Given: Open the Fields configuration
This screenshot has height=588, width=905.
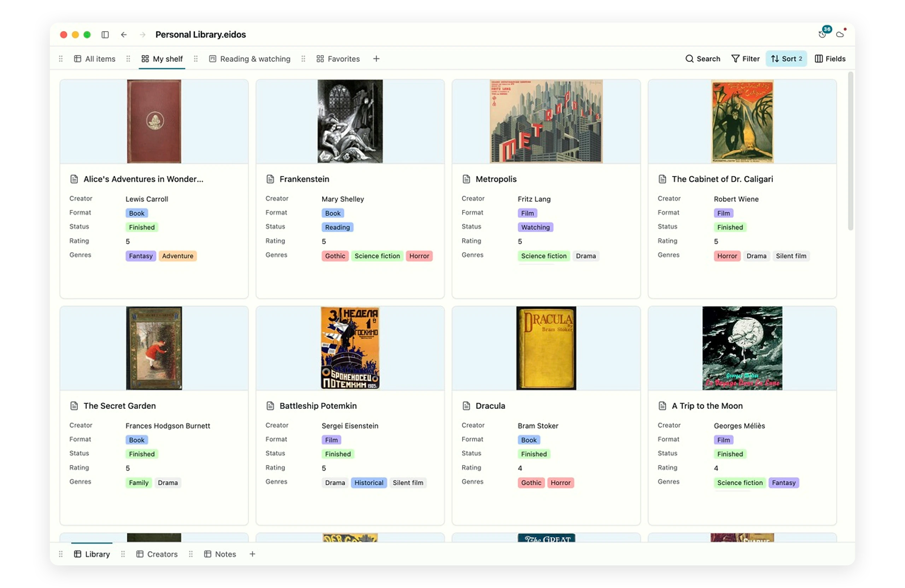Looking at the screenshot, I should click(x=830, y=59).
